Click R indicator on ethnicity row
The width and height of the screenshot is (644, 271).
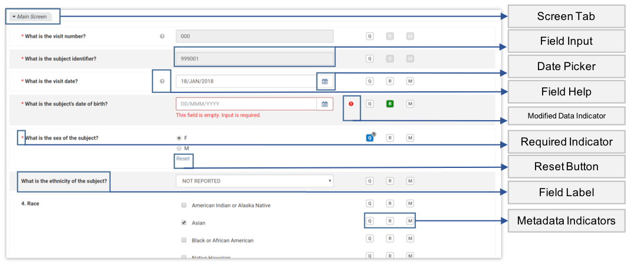(x=390, y=181)
